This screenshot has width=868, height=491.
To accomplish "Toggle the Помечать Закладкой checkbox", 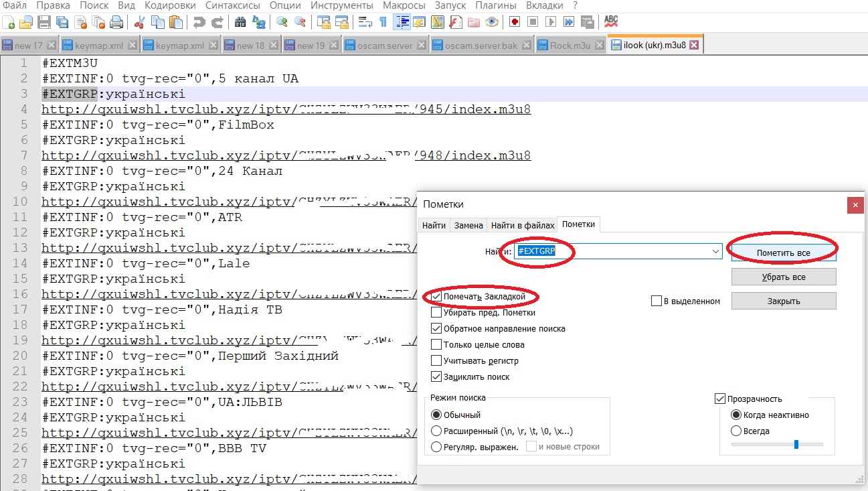I will (x=437, y=296).
